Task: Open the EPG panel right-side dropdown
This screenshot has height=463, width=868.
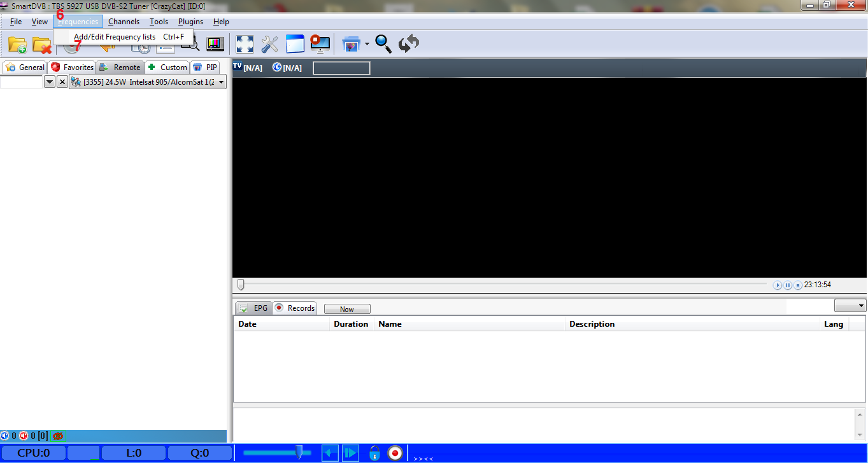Action: tap(850, 306)
